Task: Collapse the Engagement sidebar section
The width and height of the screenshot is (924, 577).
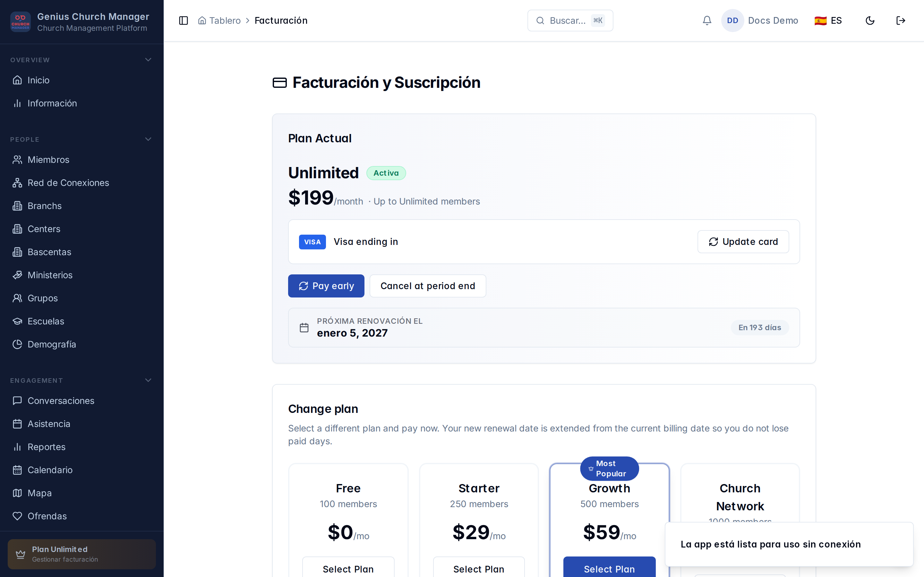Action: (148, 380)
